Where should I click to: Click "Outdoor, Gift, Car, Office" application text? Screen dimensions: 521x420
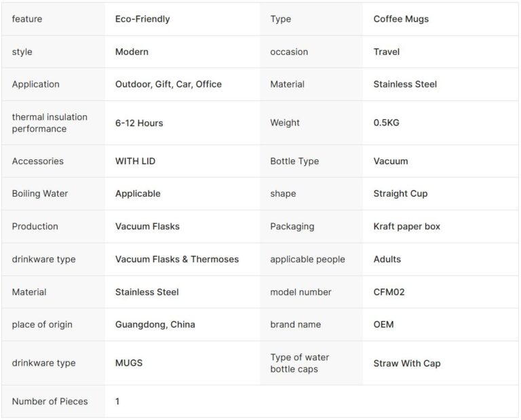(168, 84)
